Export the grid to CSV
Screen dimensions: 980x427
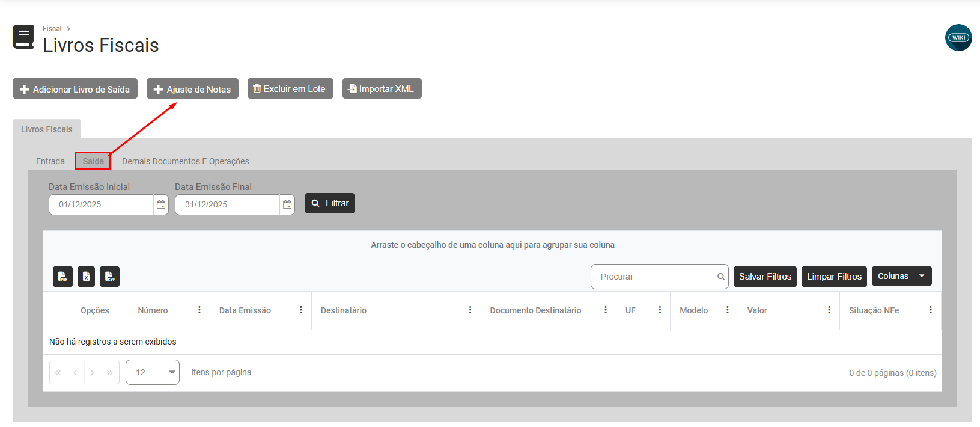109,277
